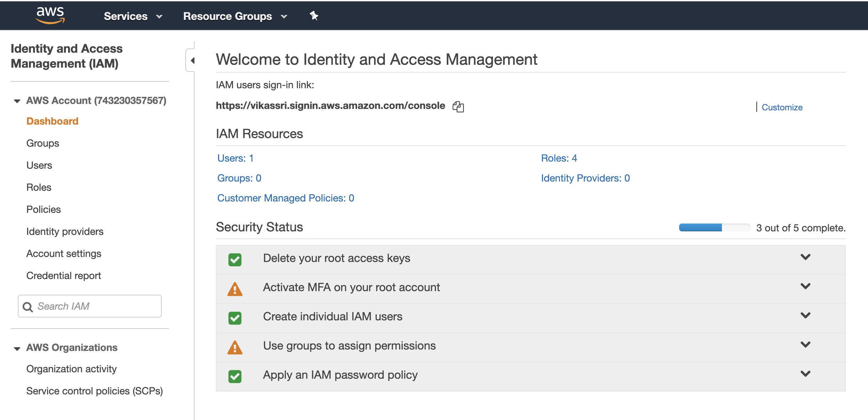Collapse the AWS Account tree section

tap(17, 101)
